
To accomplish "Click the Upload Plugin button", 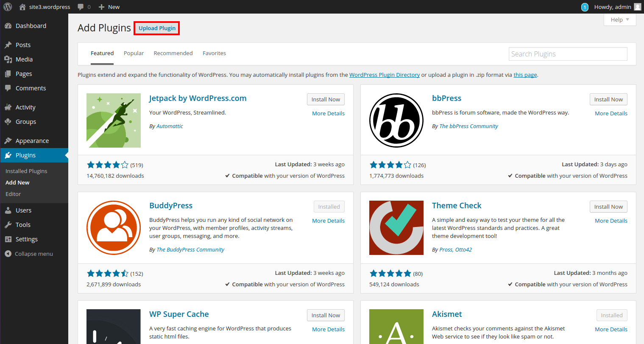I will [157, 28].
